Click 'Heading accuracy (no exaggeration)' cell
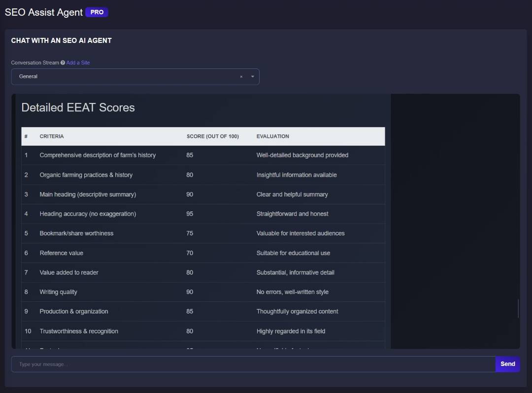The width and height of the screenshot is (532, 393). click(88, 214)
